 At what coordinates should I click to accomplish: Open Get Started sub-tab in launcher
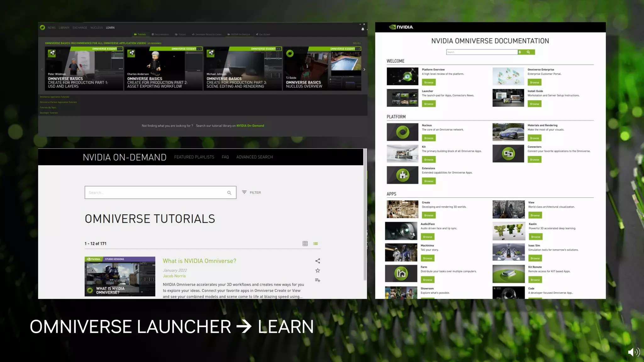click(x=263, y=35)
